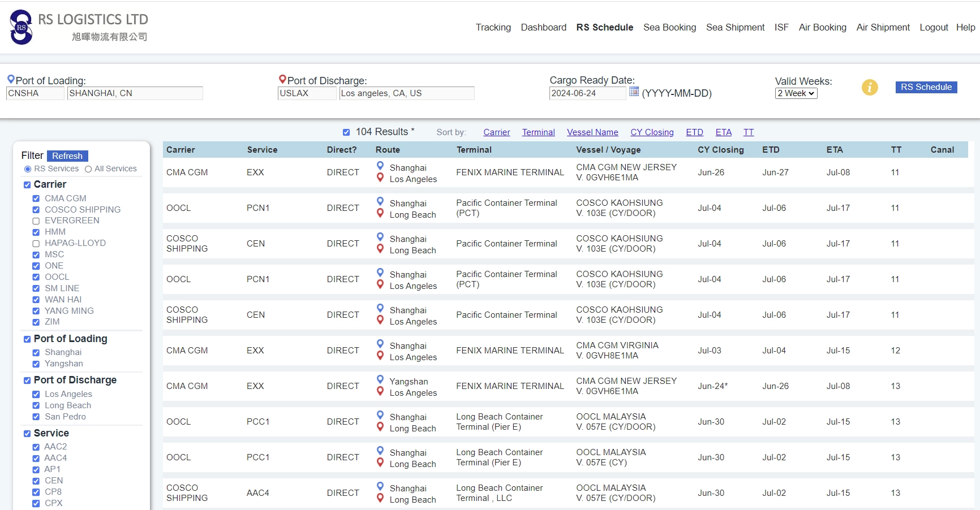
Task: Open the Air Shipment page
Action: click(x=883, y=27)
